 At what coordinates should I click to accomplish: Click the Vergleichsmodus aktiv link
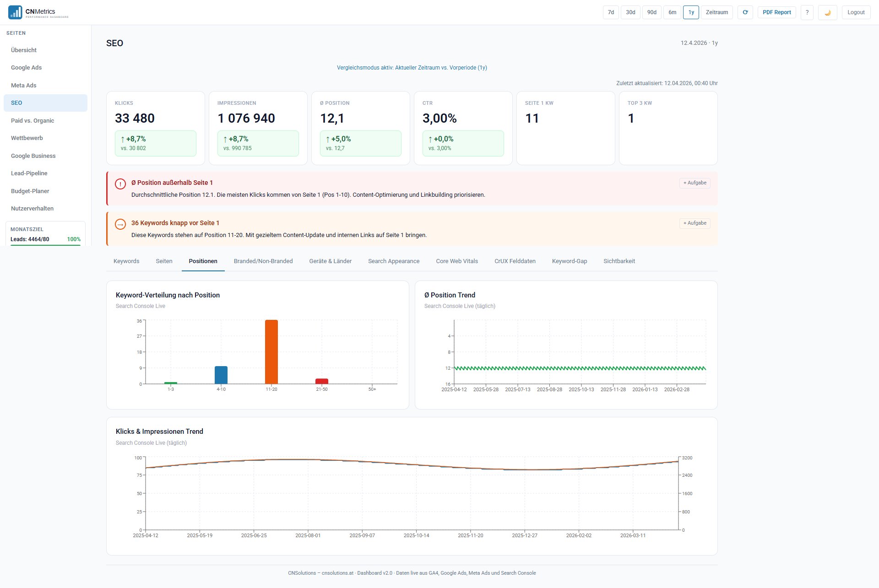412,67
